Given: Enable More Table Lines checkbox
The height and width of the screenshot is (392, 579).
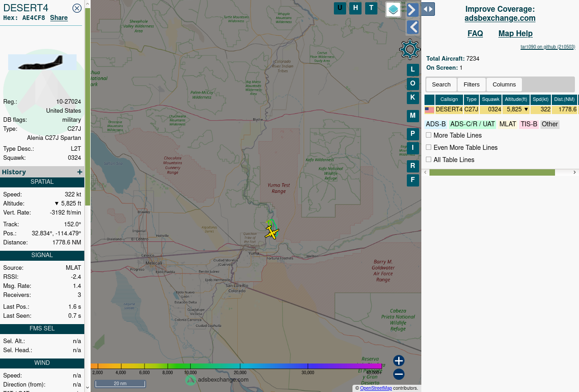Looking at the screenshot, I should [x=429, y=135].
